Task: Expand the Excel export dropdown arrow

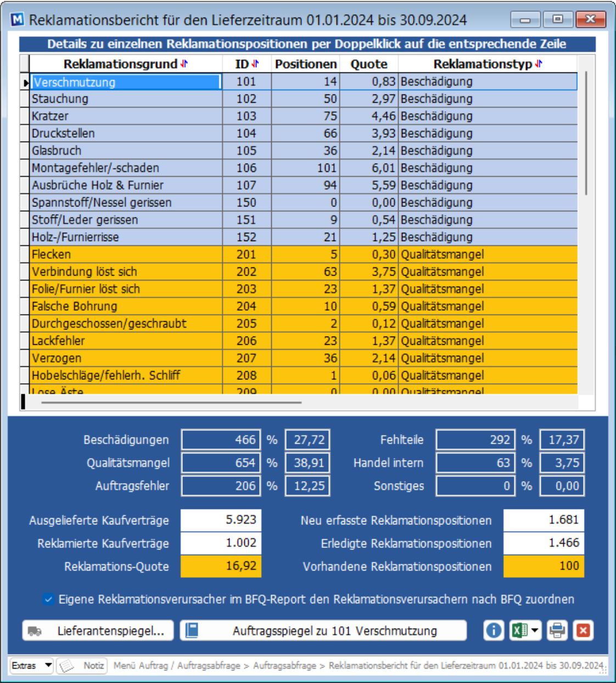Action: click(535, 630)
